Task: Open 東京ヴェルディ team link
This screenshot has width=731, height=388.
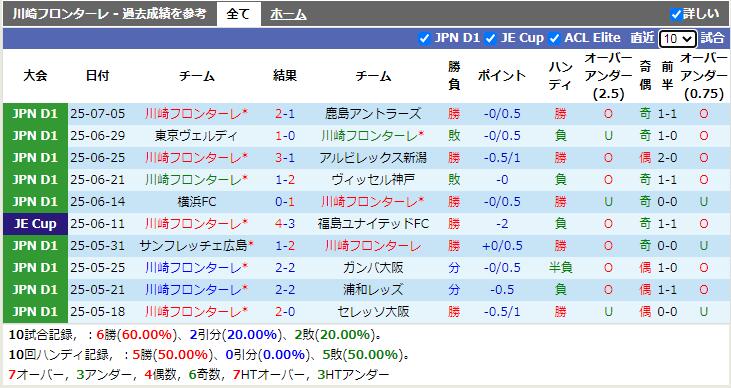Action: click(196, 136)
